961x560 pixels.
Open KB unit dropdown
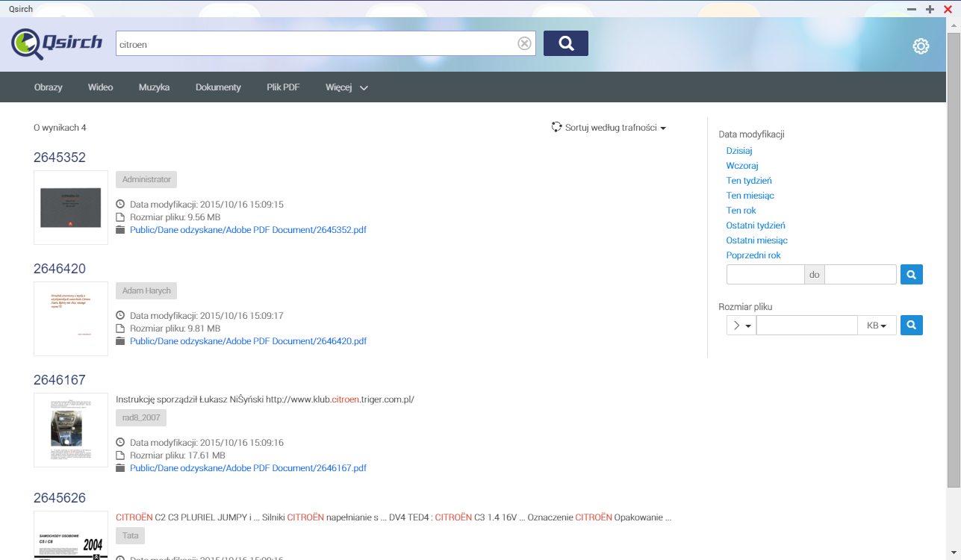click(x=877, y=326)
